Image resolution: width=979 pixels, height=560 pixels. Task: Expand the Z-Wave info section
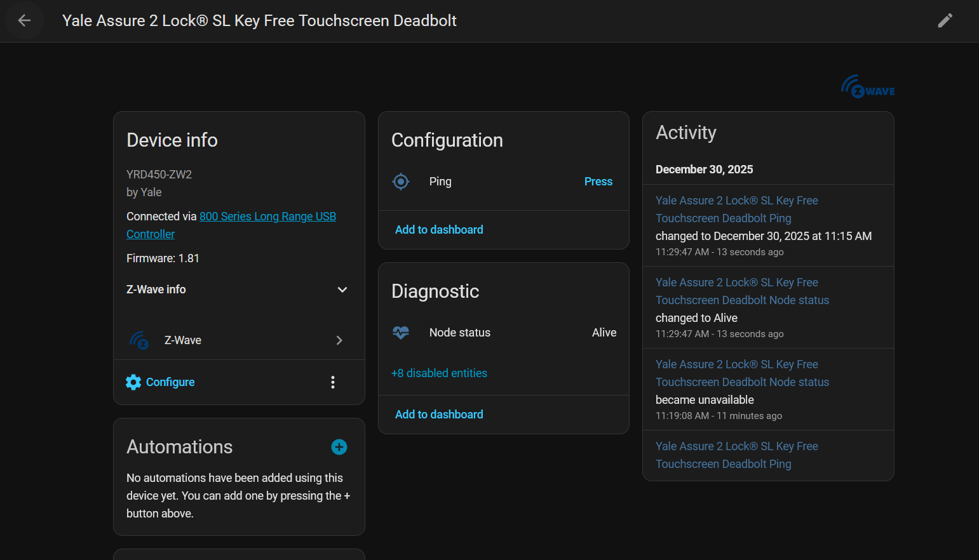pyautogui.click(x=342, y=290)
